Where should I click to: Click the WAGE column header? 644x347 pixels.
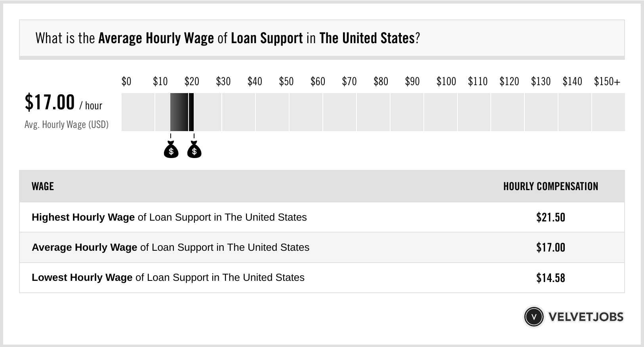point(43,187)
